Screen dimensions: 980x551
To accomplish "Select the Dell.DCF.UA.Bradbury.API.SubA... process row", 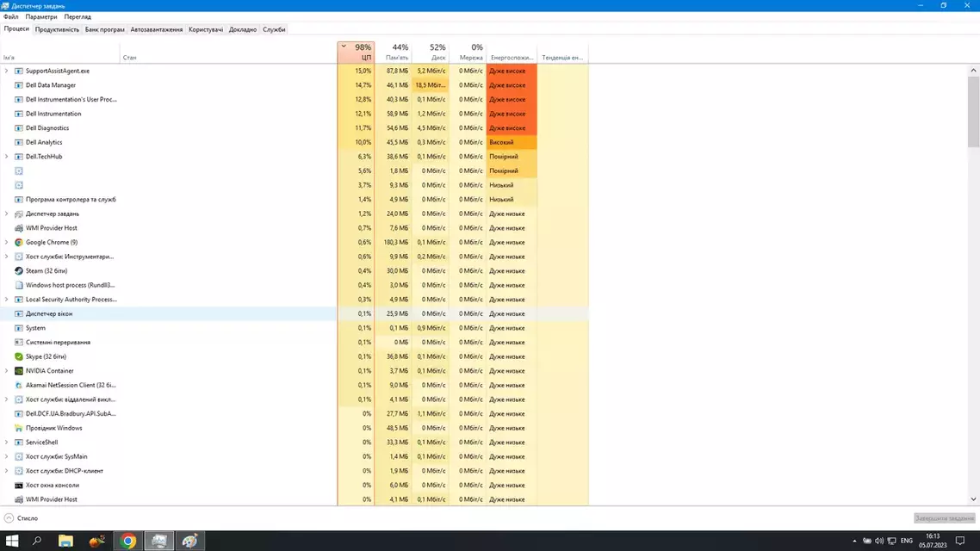I will tap(294, 413).
